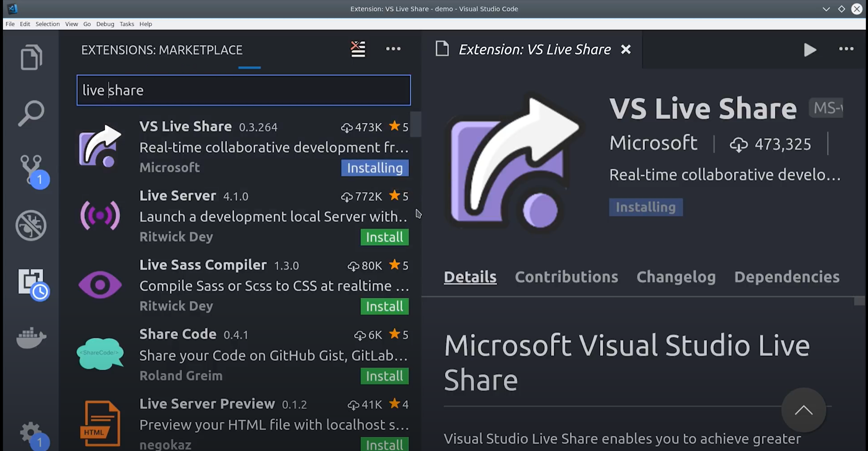Open the Debug menu
Image resolution: width=868 pixels, height=451 pixels.
click(105, 24)
